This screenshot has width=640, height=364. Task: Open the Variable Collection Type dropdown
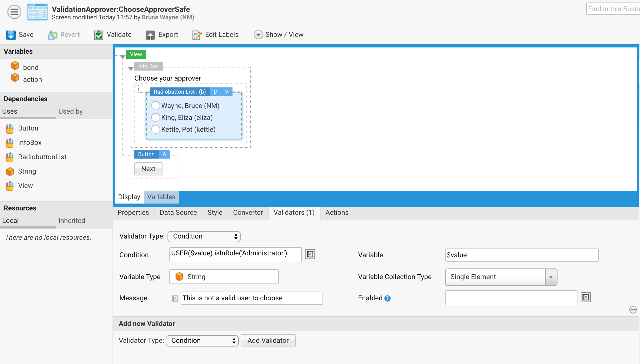[x=550, y=277]
